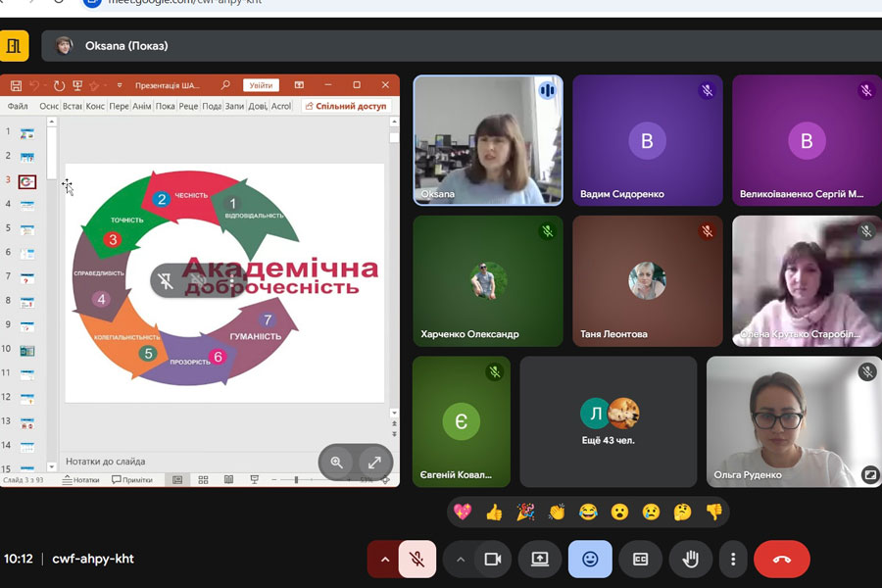Click the star shape icon in quick access toolbar
The width and height of the screenshot is (882, 588).
(94, 85)
